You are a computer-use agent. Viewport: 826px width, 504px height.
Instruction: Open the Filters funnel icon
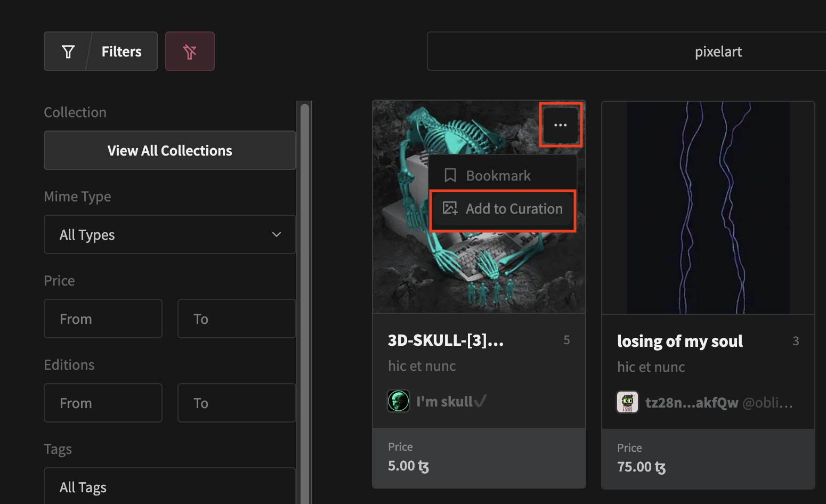pyautogui.click(x=68, y=51)
